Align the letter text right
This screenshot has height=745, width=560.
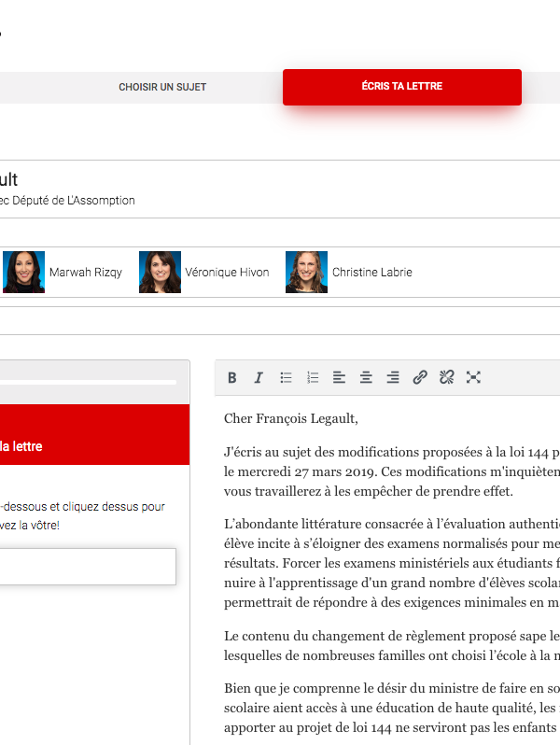[x=393, y=377]
